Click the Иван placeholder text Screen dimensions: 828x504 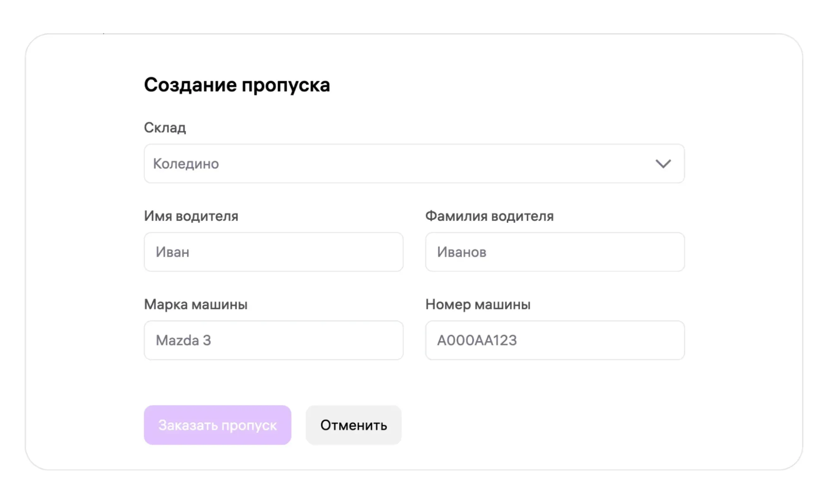click(172, 252)
